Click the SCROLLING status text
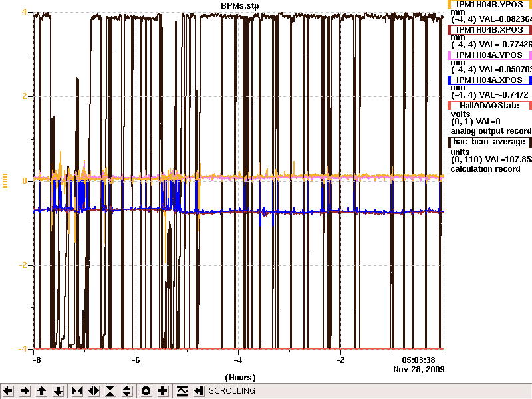This screenshot has width=532, height=399. (x=232, y=391)
